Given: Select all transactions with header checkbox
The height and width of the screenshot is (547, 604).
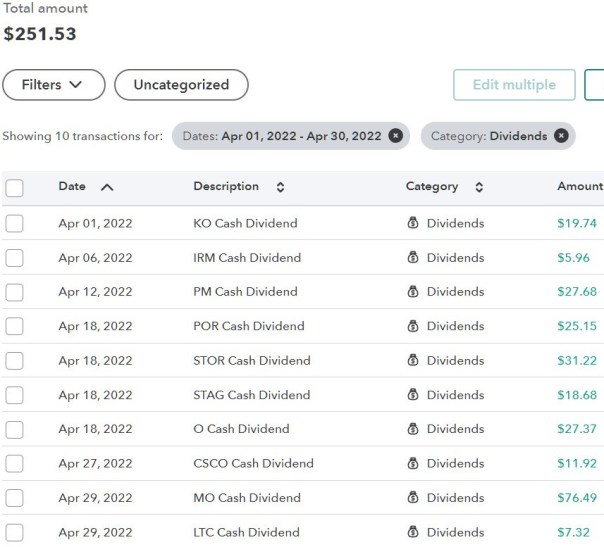Looking at the screenshot, I should pos(15,188).
